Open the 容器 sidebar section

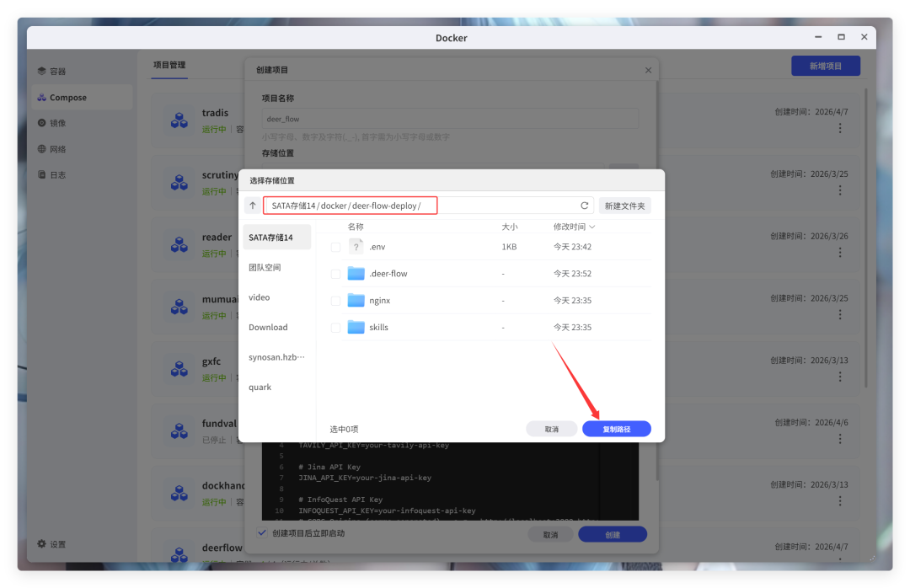(x=82, y=72)
